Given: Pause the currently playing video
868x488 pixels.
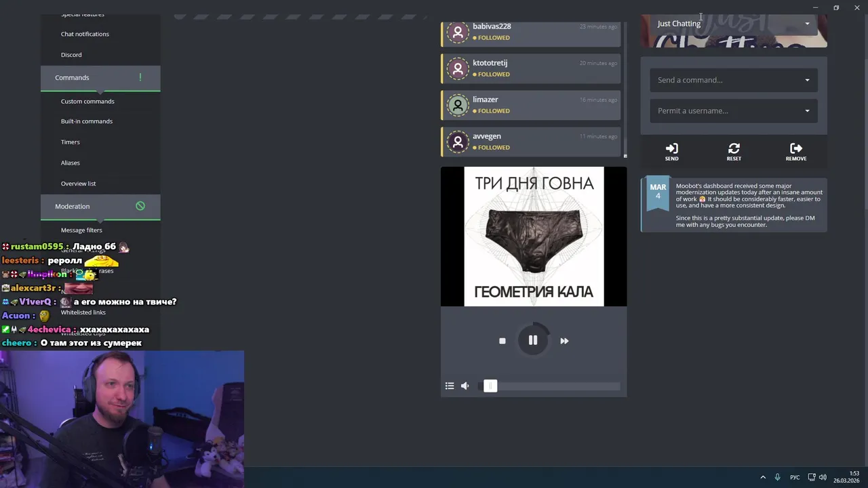Looking at the screenshot, I should coord(533,340).
